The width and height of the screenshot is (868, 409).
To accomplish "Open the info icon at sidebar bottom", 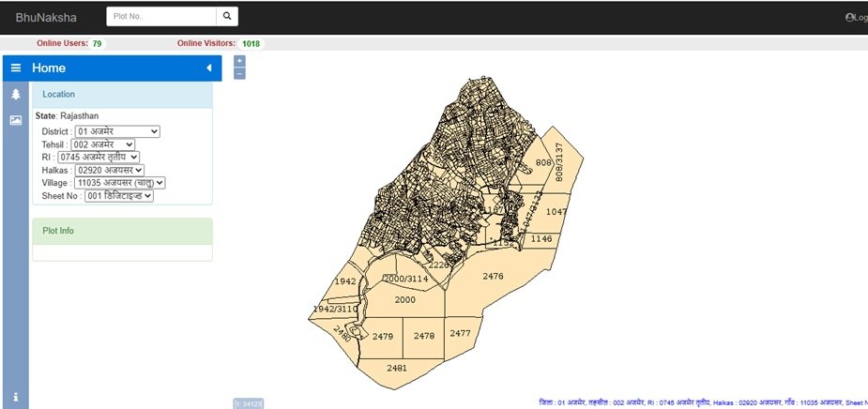I will pyautogui.click(x=16, y=396).
